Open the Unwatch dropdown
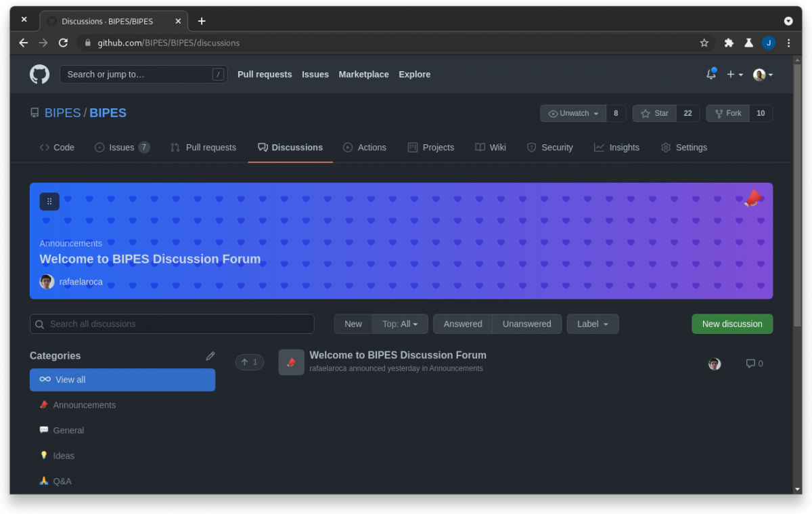 (573, 113)
